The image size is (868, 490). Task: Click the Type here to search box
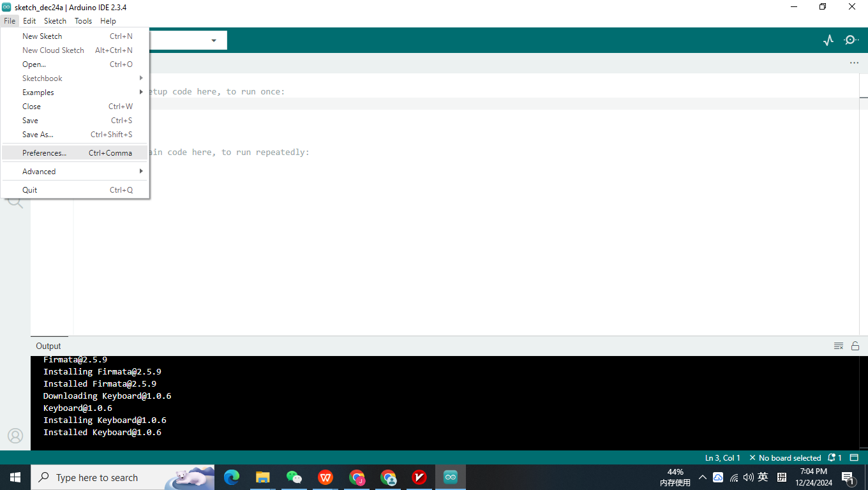click(x=123, y=477)
